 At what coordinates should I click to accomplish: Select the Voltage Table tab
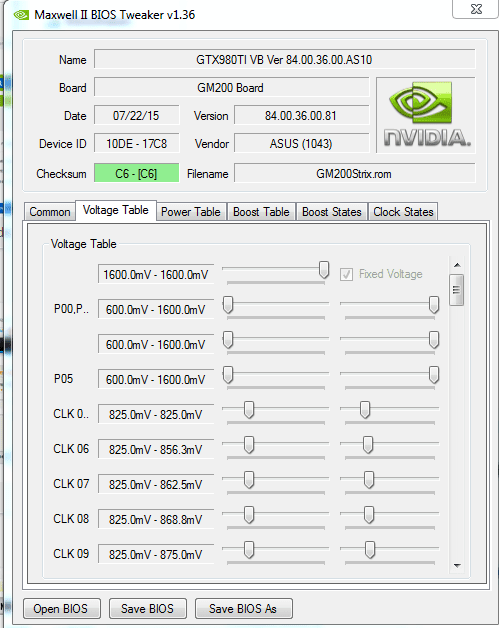pyautogui.click(x=116, y=210)
